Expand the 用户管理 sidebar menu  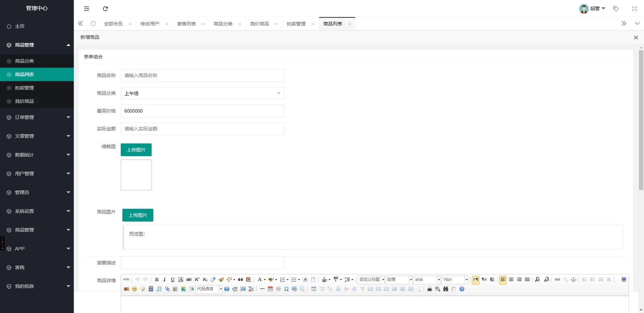click(x=37, y=174)
